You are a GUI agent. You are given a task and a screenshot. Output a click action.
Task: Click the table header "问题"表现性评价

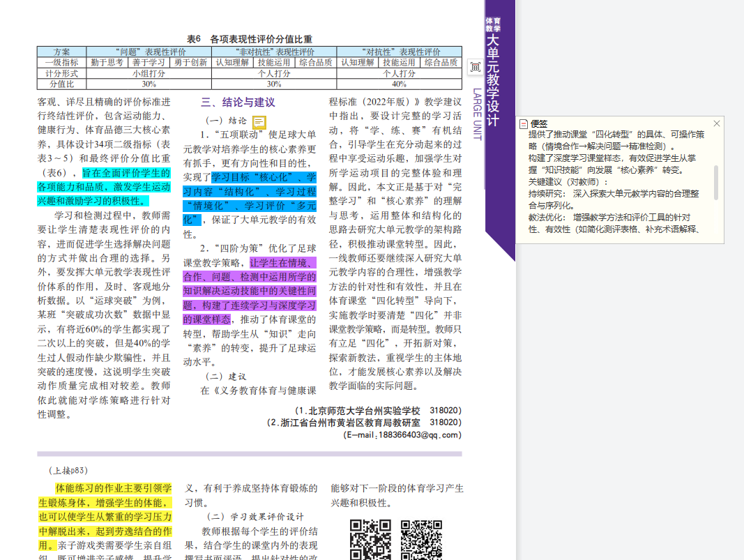click(x=149, y=52)
